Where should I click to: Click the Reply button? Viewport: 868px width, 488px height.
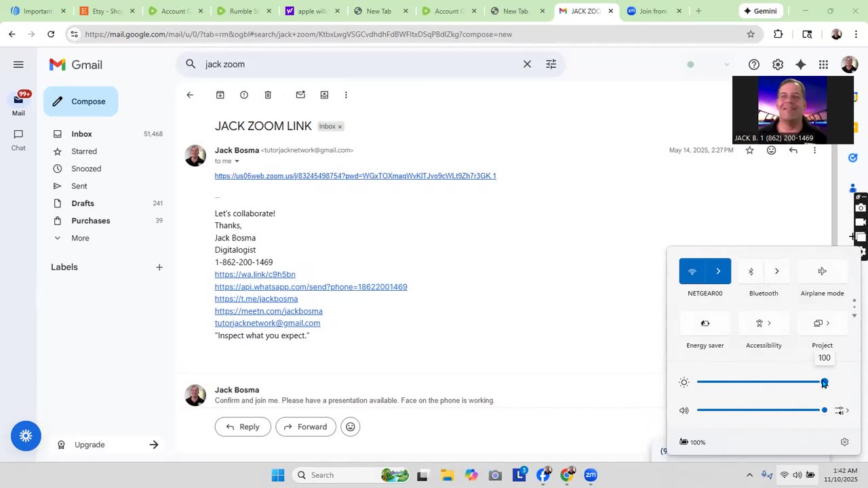pos(243,426)
